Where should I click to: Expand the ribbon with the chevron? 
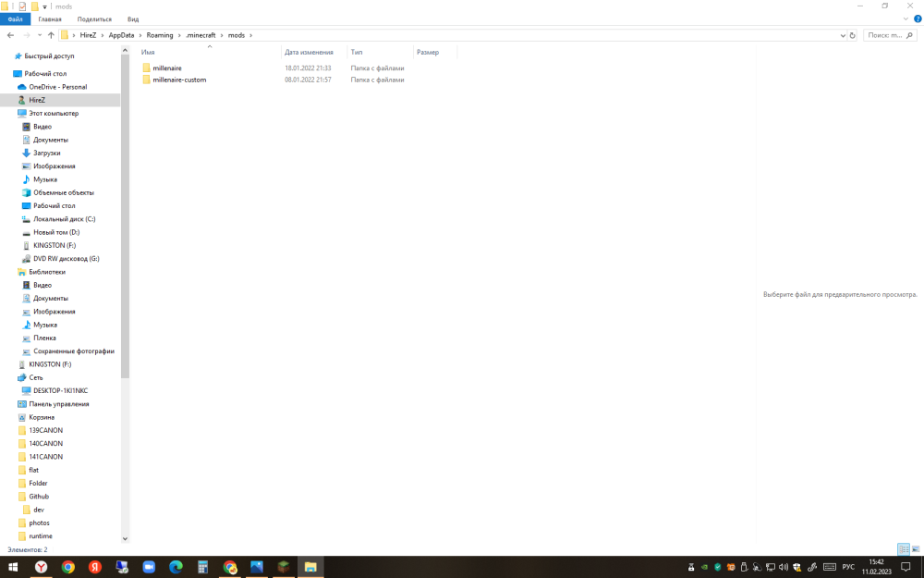[906, 18]
